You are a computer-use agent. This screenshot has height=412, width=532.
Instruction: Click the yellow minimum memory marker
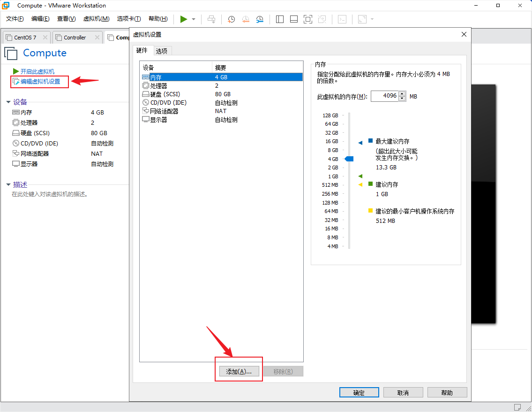tap(360, 184)
